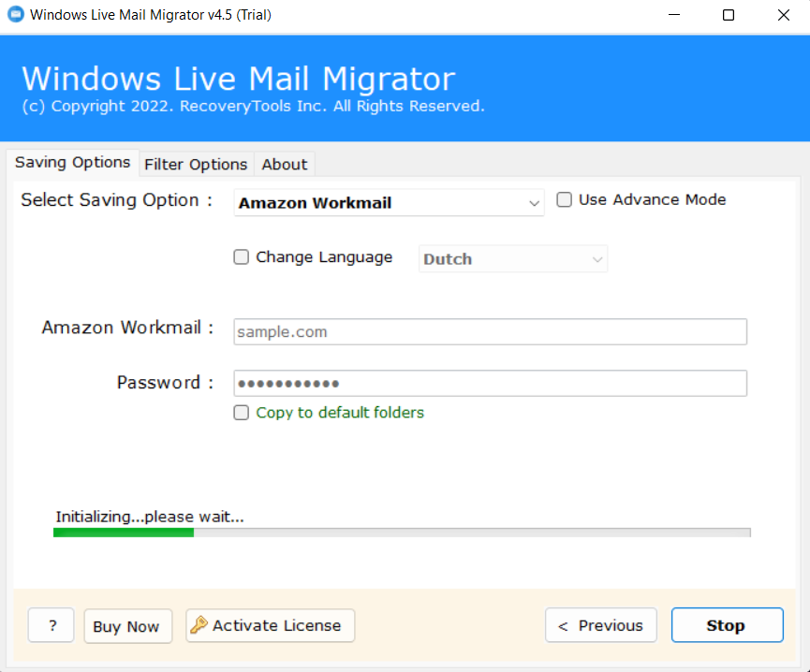This screenshot has height=672, width=810.
Task: Click the question mark help button
Action: click(x=52, y=625)
